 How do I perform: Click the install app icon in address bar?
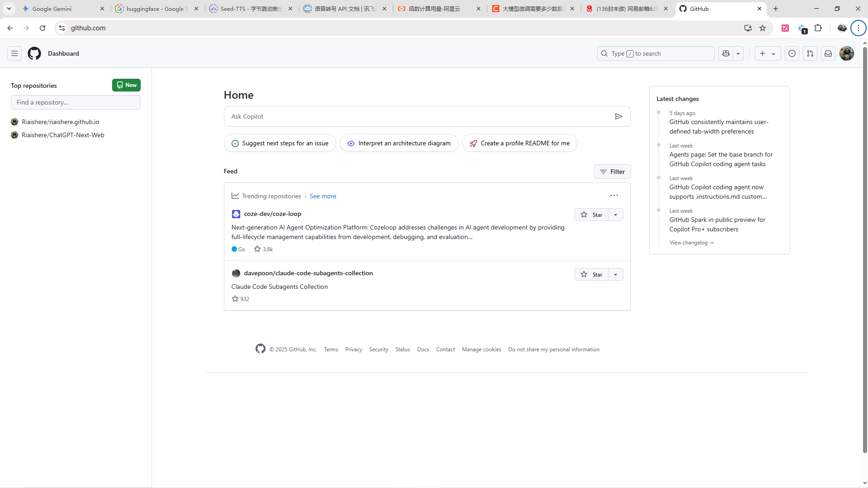748,28
